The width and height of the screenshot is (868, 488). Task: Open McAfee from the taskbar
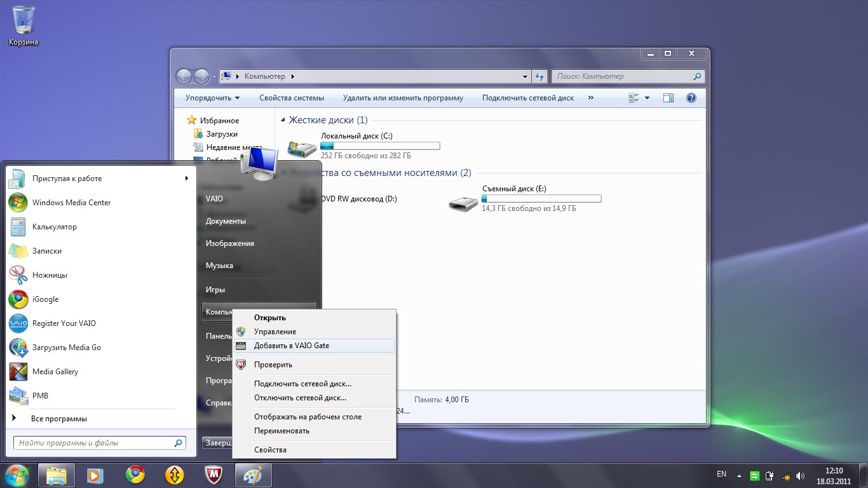pos(214,475)
